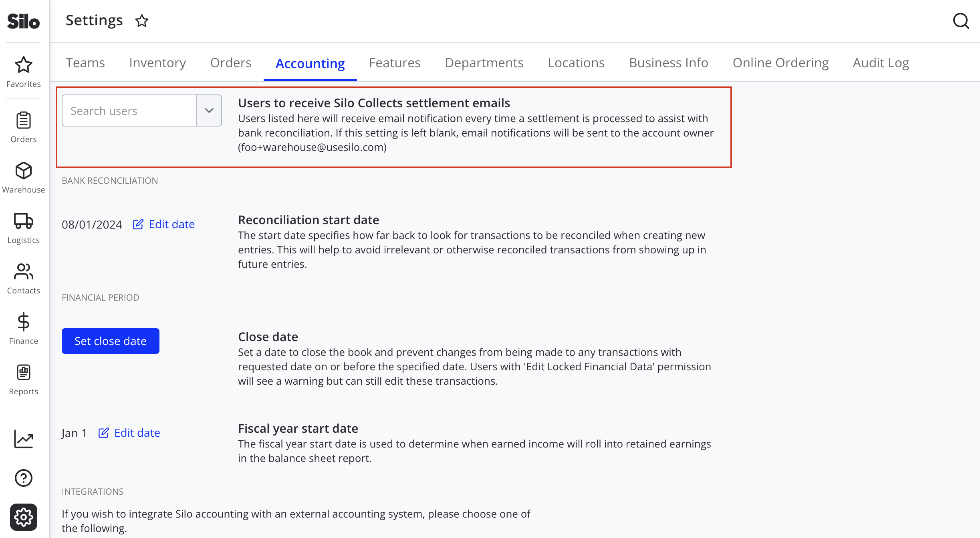Open the search magnifier icon
The height and width of the screenshot is (538, 980).
pyautogui.click(x=961, y=21)
